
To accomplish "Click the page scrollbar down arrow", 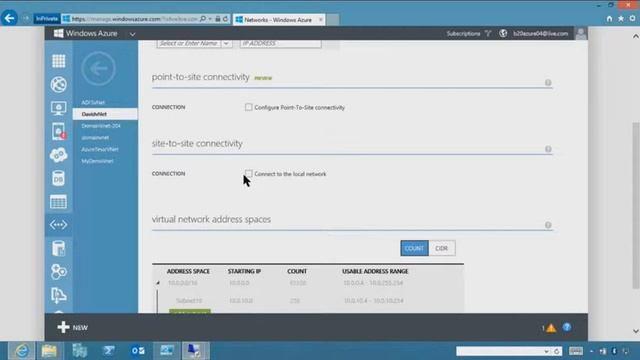I will pyautogui.click(x=636, y=331).
